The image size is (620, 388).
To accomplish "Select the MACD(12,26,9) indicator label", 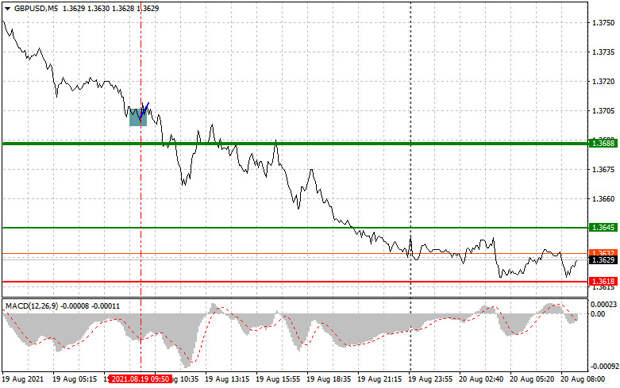I will point(32,306).
